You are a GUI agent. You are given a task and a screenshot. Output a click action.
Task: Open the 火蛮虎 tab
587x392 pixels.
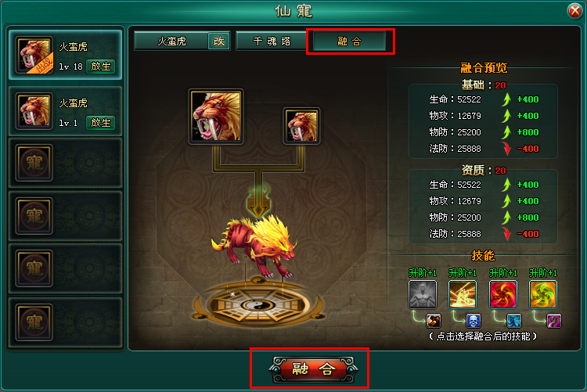171,41
